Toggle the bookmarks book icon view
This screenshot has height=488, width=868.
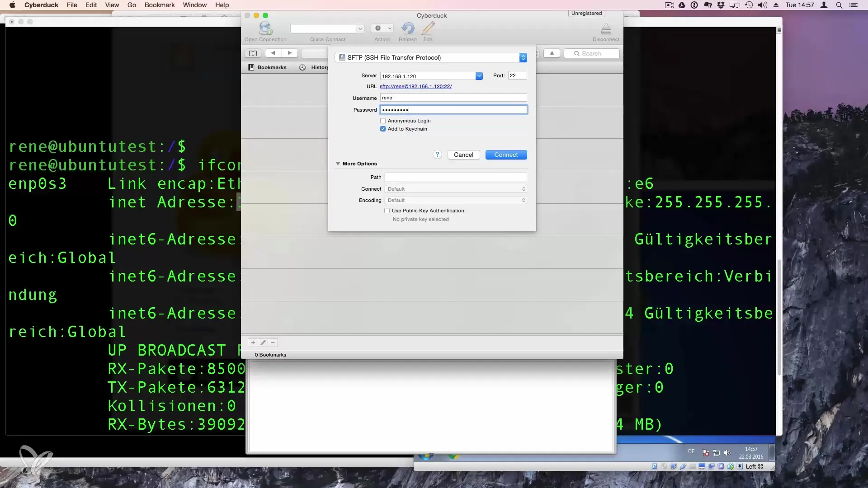pyautogui.click(x=253, y=53)
